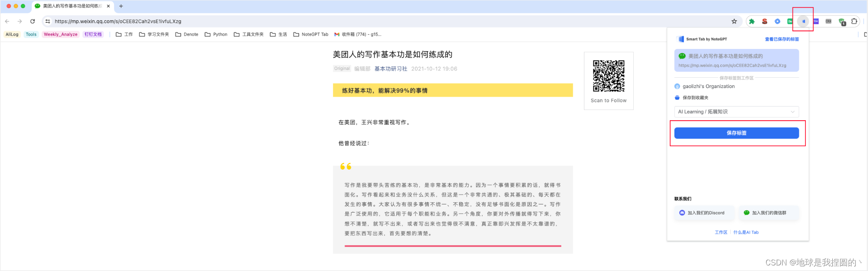The width and height of the screenshot is (868, 271).
Task: Expand the Python bookmark folder
Action: [216, 34]
